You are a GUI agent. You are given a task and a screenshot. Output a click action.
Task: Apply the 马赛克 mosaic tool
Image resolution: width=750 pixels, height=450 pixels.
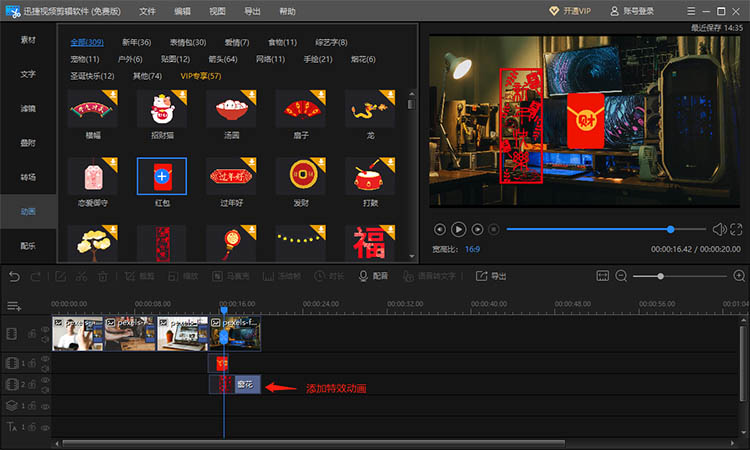(231, 276)
